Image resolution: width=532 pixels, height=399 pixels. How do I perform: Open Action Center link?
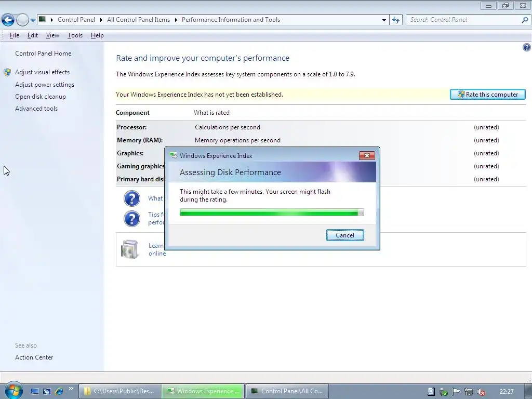point(34,357)
